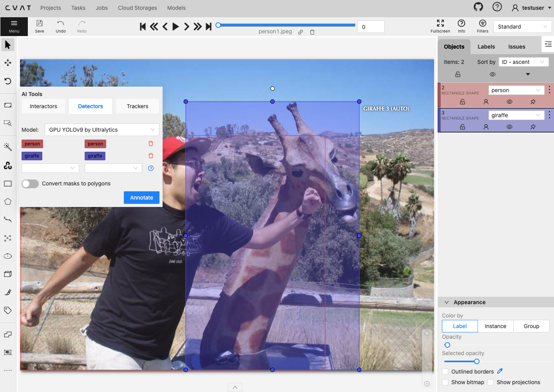Lock the person object

(x=462, y=102)
